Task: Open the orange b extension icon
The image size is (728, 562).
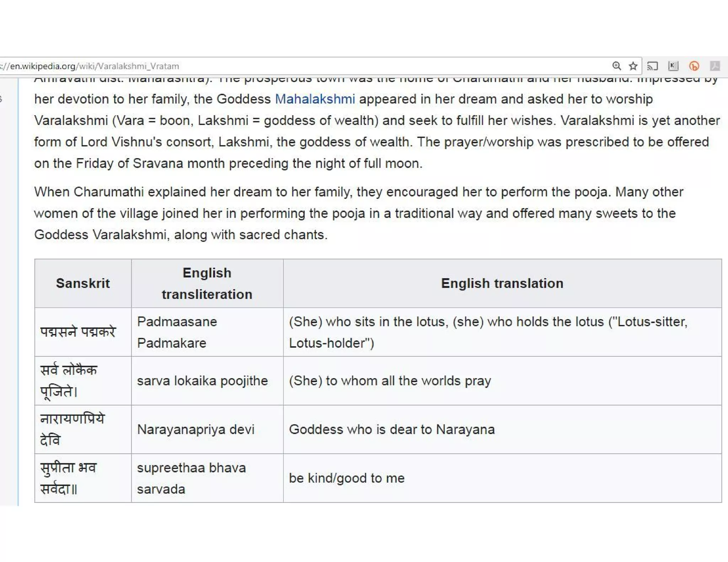Action: pyautogui.click(x=694, y=66)
